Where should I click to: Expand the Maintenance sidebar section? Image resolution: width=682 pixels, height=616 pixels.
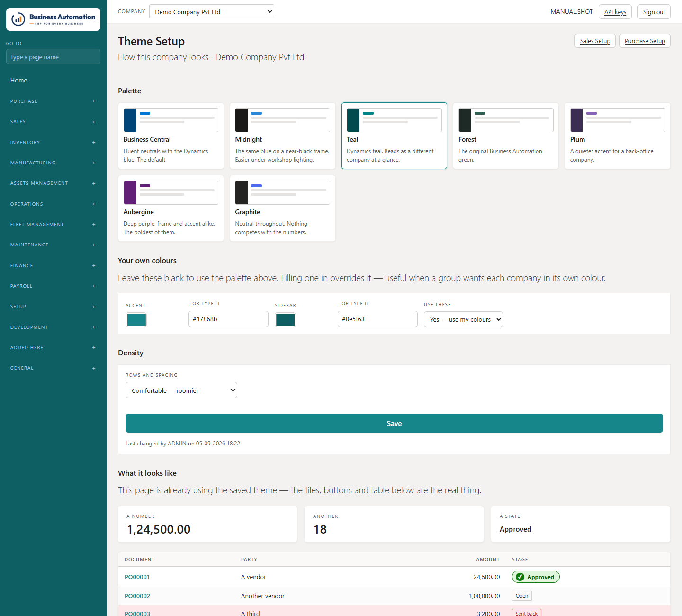[53, 245]
